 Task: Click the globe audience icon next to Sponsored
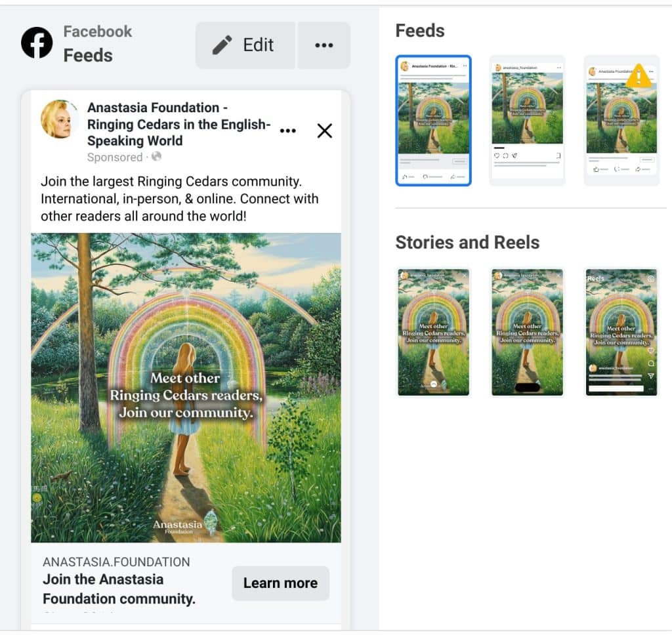pos(156,156)
